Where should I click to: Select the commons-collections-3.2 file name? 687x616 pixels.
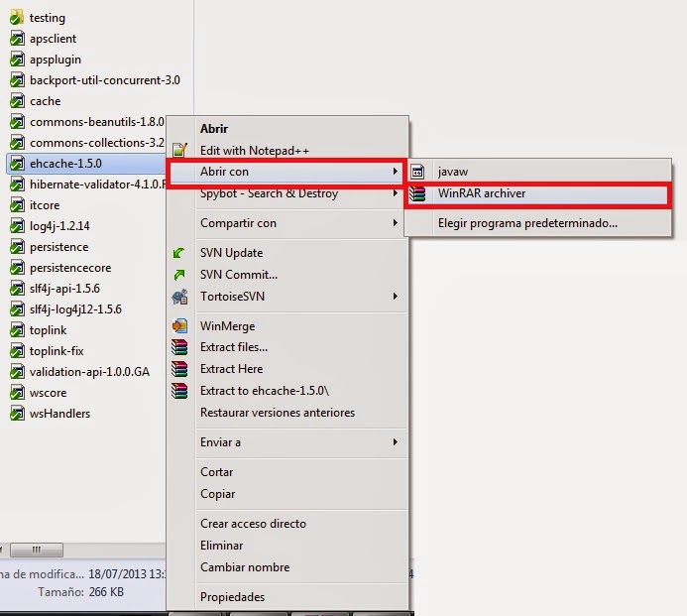(97, 143)
